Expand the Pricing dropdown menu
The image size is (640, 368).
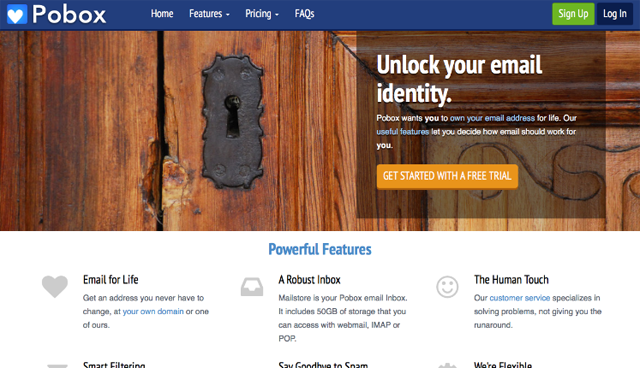[x=262, y=14]
